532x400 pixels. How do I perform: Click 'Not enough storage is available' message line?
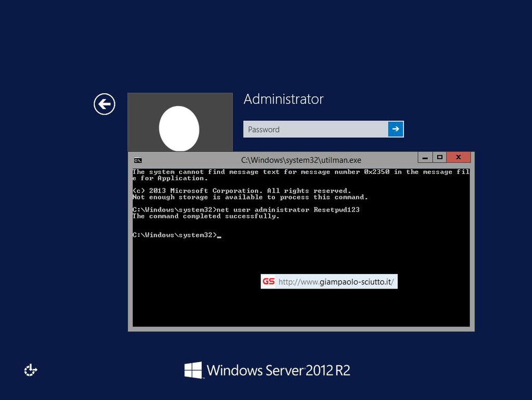[x=250, y=197]
